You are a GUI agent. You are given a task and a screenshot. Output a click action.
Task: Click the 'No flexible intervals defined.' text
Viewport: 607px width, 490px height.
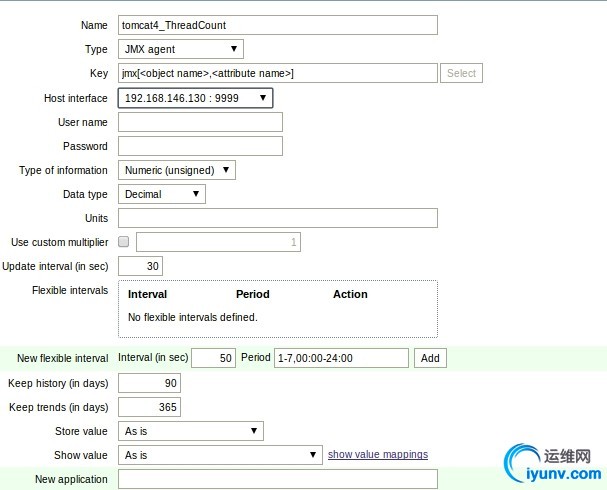(x=193, y=317)
